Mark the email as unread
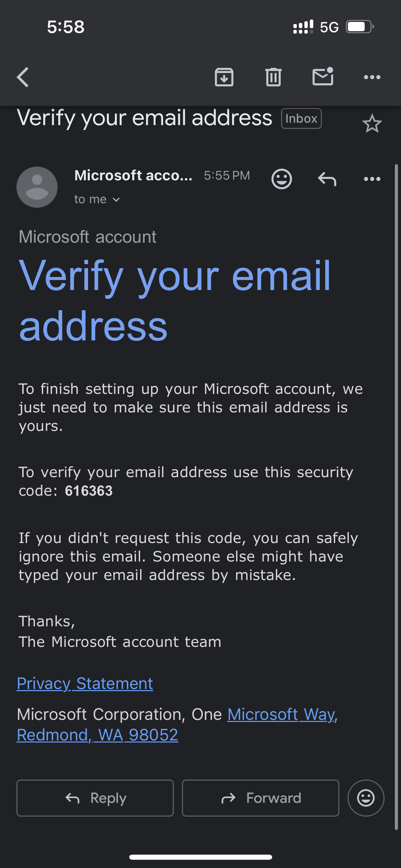This screenshot has width=401, height=868. (323, 76)
